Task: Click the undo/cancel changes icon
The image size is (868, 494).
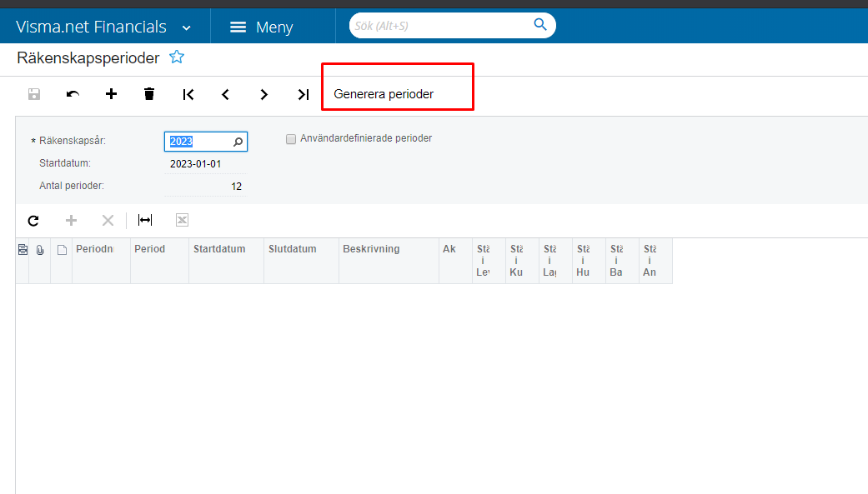Action: tap(73, 94)
